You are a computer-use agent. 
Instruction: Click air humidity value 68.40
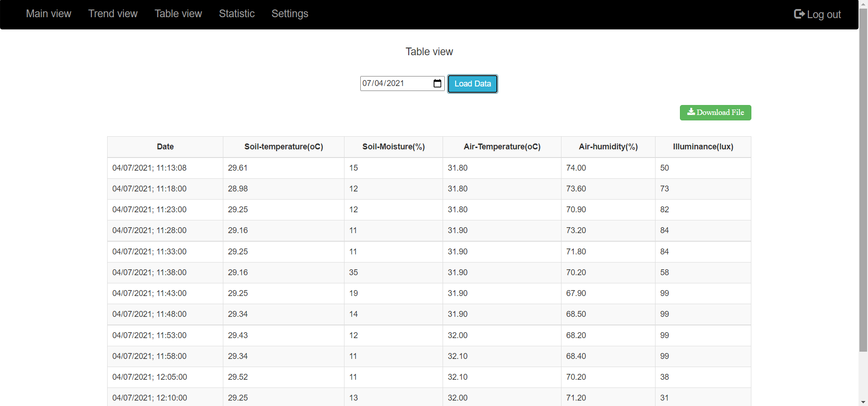click(x=576, y=356)
